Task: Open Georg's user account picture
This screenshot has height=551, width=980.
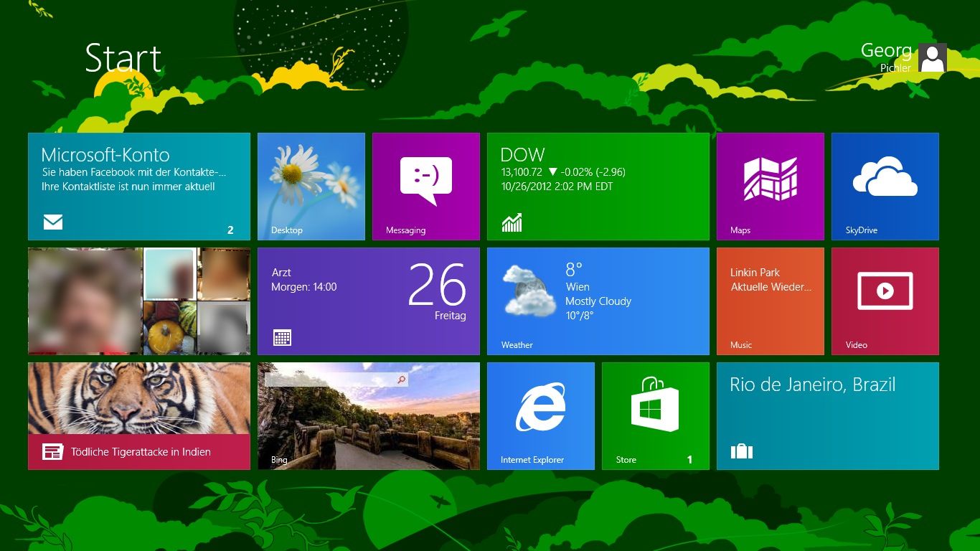Action: pos(933,57)
